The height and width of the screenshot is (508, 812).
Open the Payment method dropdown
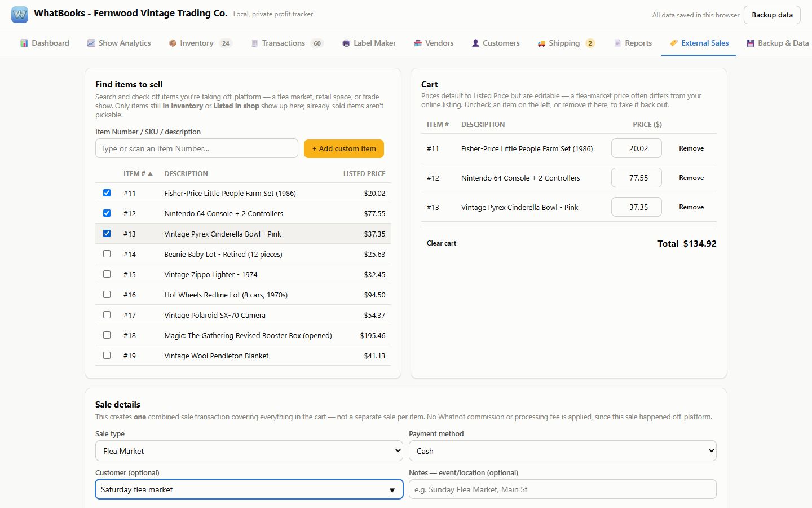(x=563, y=451)
